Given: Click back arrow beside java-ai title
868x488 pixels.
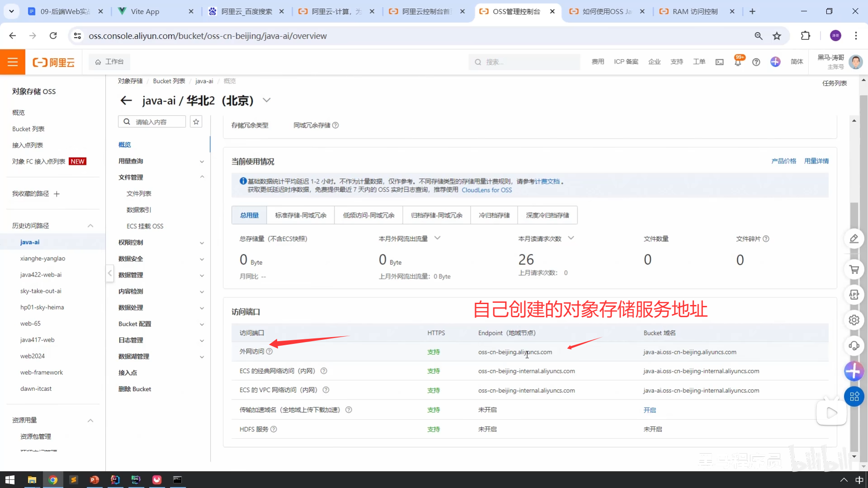Looking at the screenshot, I should point(126,100).
